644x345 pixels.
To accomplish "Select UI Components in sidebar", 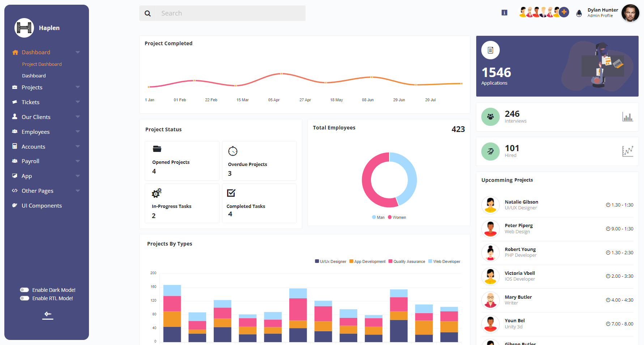I will (x=42, y=206).
